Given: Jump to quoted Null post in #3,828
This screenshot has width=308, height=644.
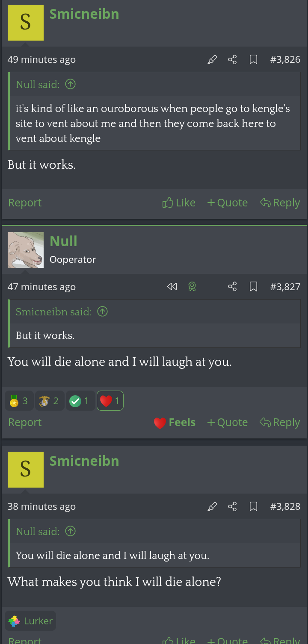Looking at the screenshot, I should click(70, 531).
